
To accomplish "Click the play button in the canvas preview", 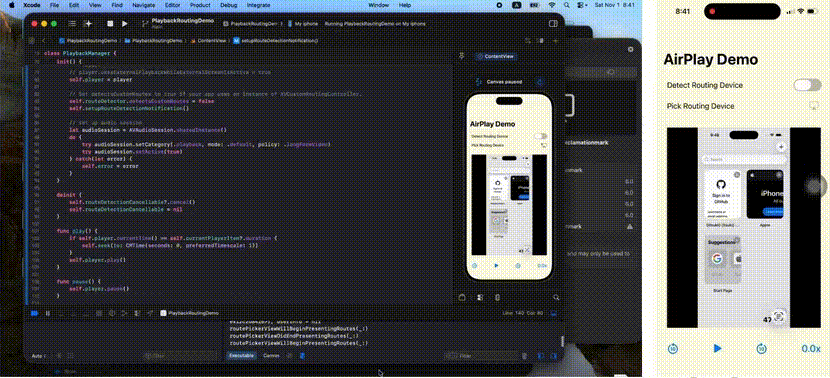I will coord(496,266).
